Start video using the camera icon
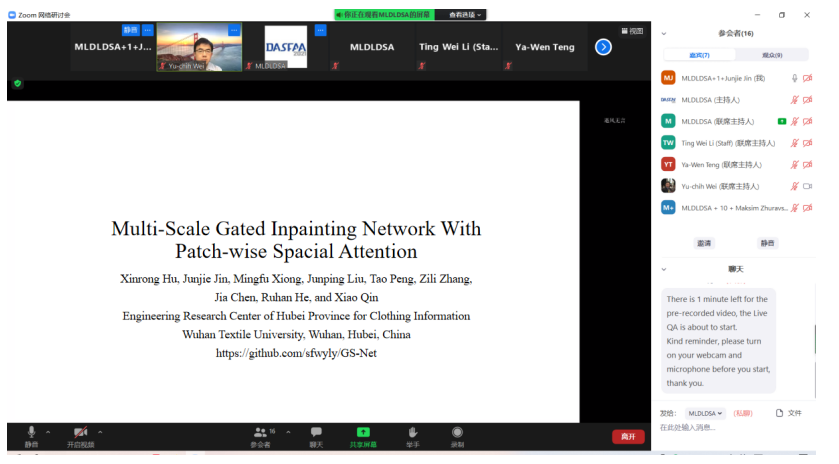The height and width of the screenshot is (464, 839). coord(80,432)
